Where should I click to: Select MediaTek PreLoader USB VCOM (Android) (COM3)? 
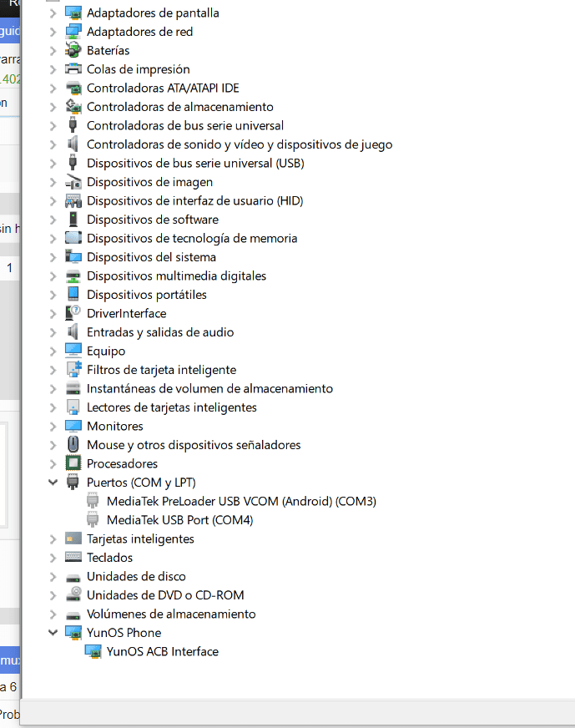click(241, 502)
